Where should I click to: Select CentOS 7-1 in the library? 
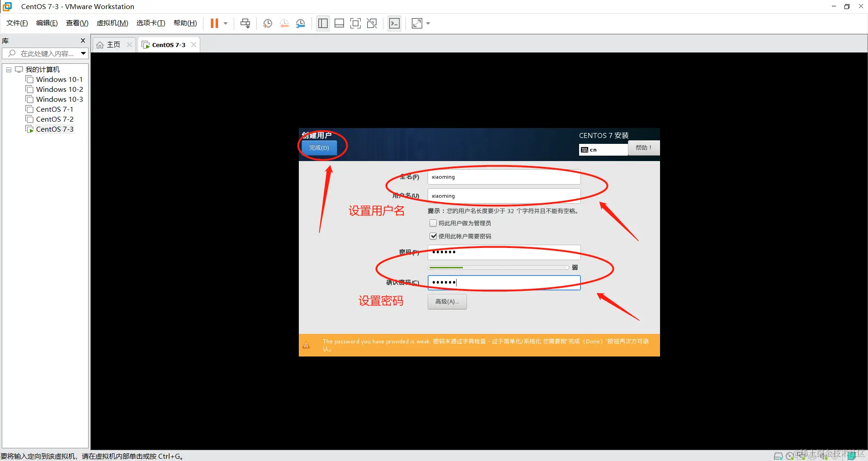click(x=55, y=109)
